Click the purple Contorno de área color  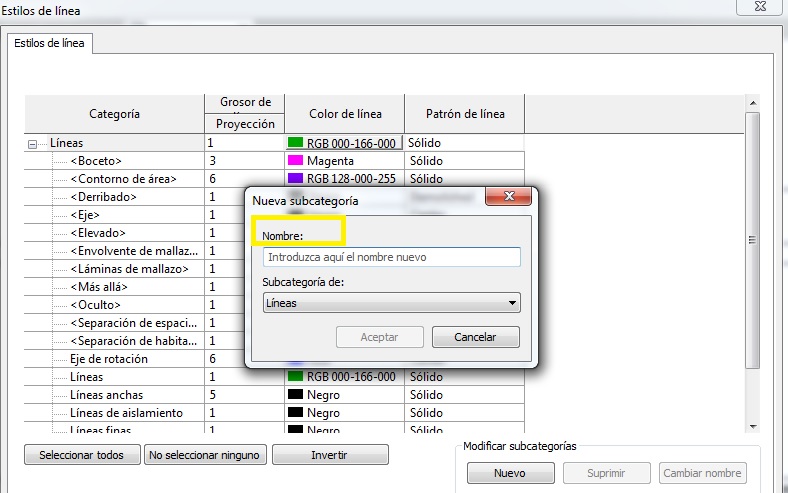click(296, 179)
